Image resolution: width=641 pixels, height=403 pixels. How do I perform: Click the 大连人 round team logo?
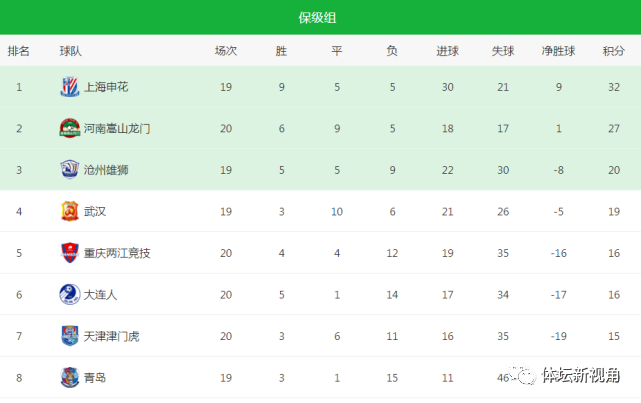tap(69, 294)
